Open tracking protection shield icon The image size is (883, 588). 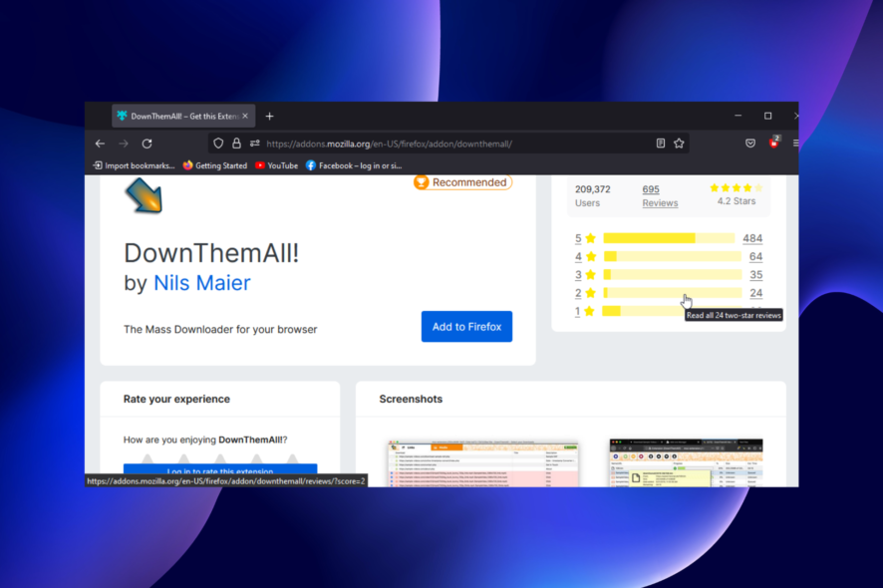(x=218, y=144)
